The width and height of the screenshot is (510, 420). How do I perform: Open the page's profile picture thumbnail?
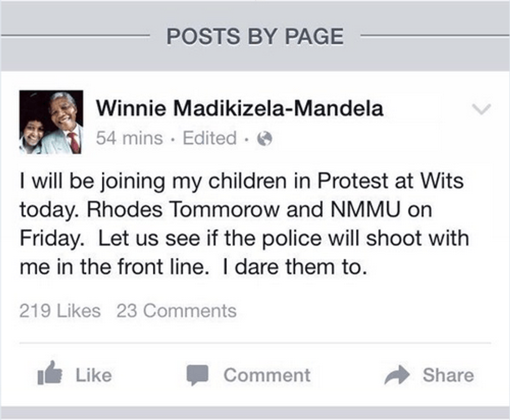click(51, 122)
